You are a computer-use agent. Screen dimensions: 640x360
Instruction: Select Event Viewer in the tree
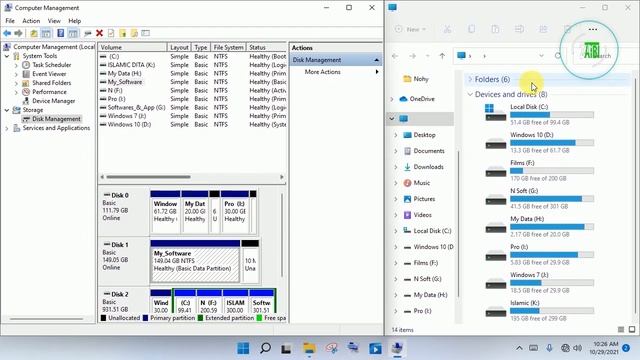click(49, 74)
